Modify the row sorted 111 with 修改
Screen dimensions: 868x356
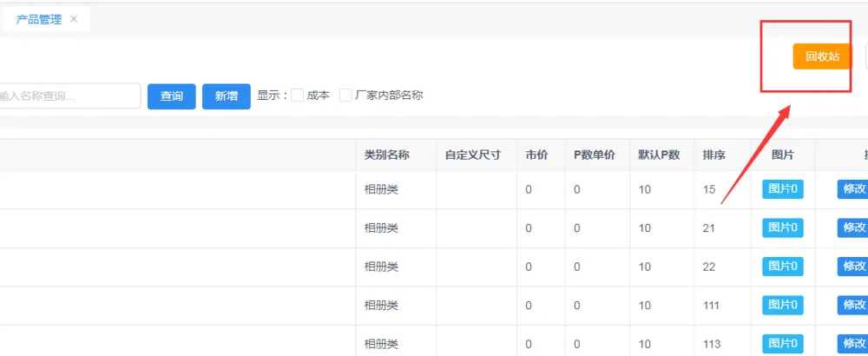pyautogui.click(x=852, y=305)
